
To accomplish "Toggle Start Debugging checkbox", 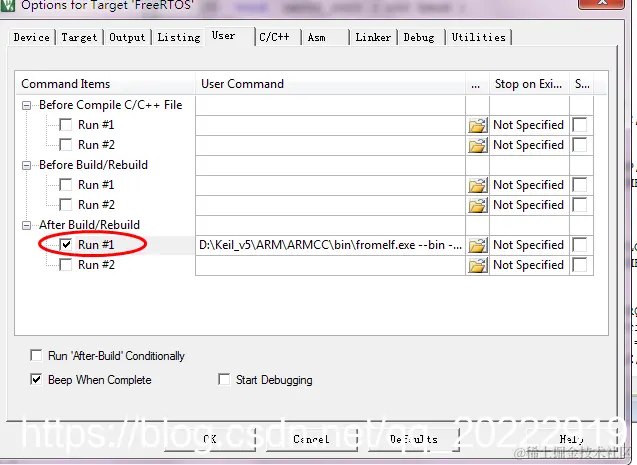I will tap(224, 379).
